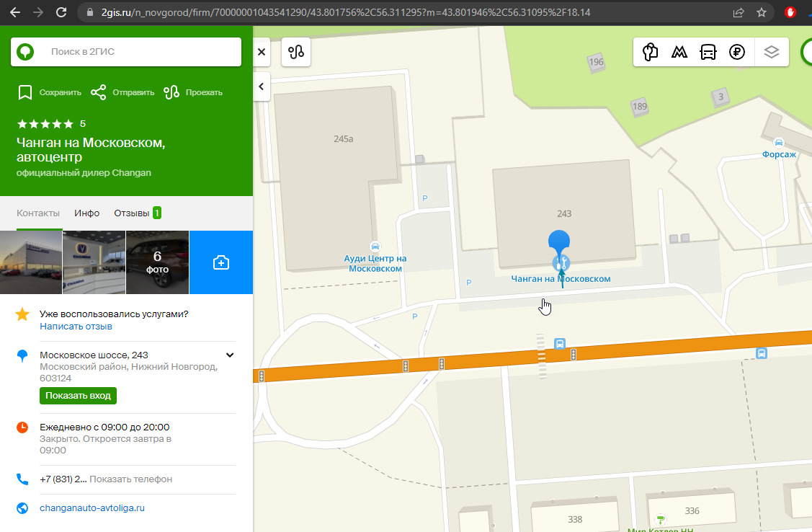This screenshot has height=532, width=812.
Task: Open the red extension icon in toolbar
Action: click(x=790, y=12)
